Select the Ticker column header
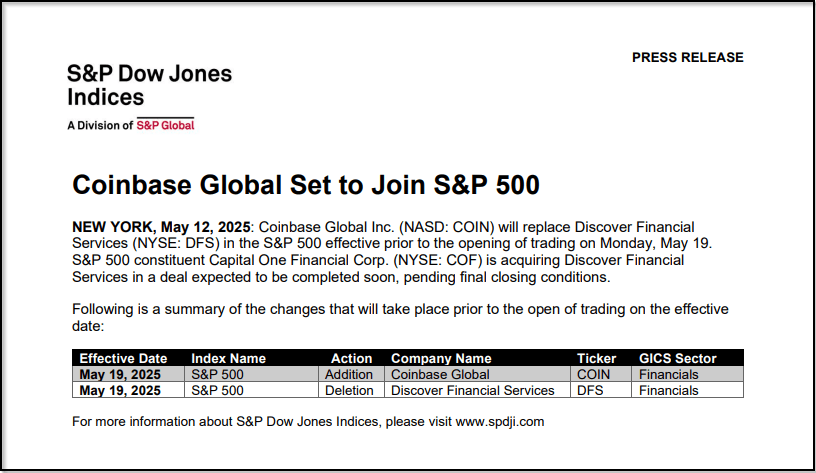Screen dimensions: 816x473 tap(597, 358)
